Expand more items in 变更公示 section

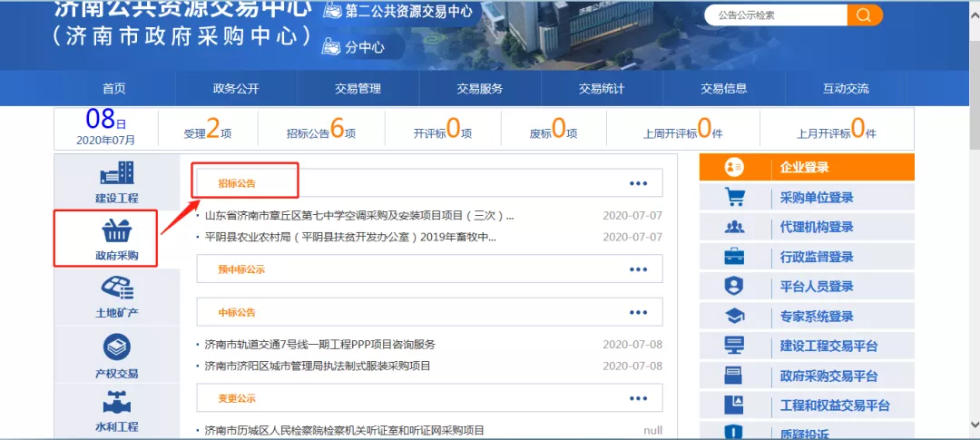tap(639, 398)
